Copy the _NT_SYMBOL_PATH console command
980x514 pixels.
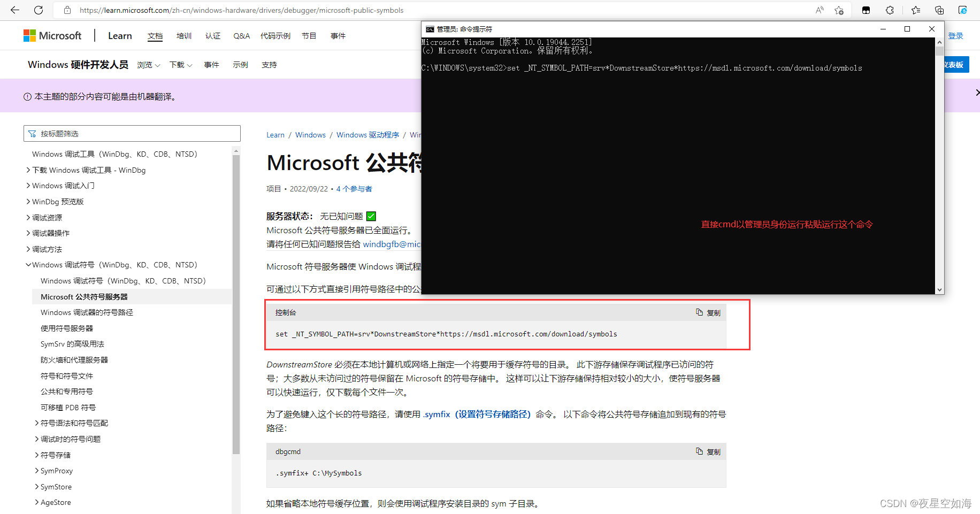[x=708, y=312]
